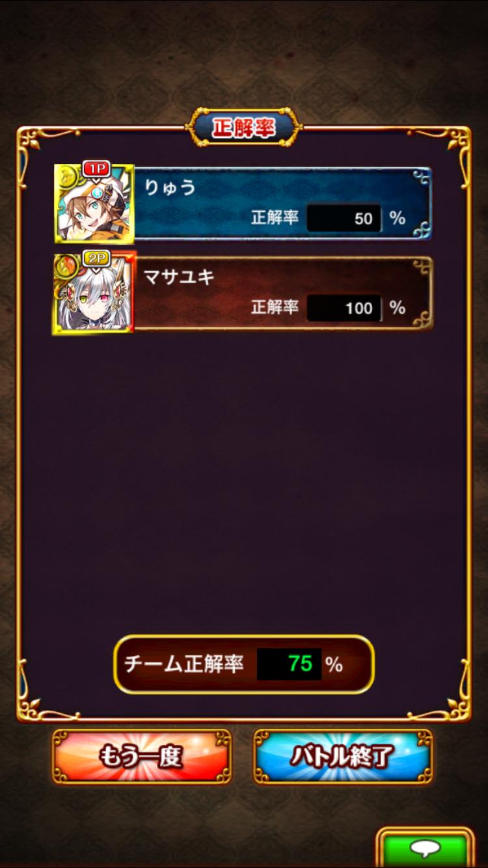The height and width of the screenshot is (868, 488).
Task: Open player りゅう's character portrait
Action: 94,204
